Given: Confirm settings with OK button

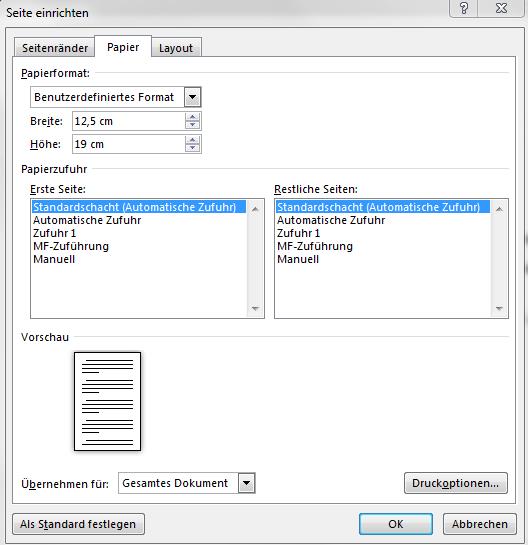Looking at the screenshot, I should 396,524.
